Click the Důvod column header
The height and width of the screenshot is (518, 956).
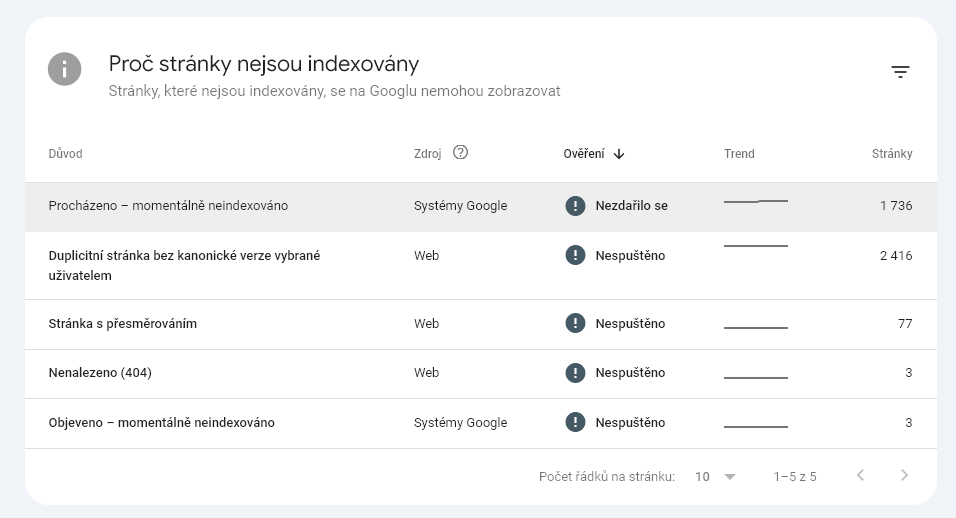point(65,154)
